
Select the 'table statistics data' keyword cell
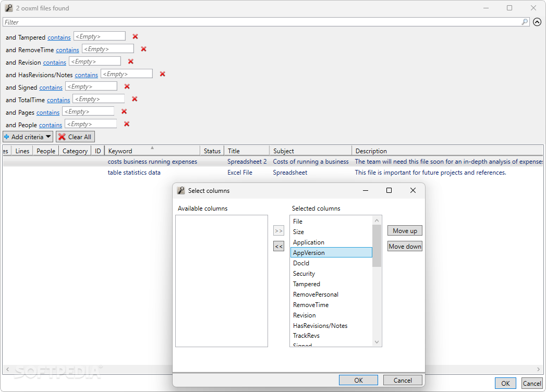tap(134, 173)
